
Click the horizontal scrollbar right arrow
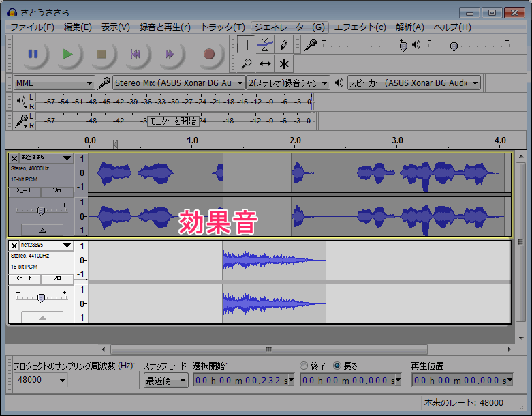(x=509, y=349)
